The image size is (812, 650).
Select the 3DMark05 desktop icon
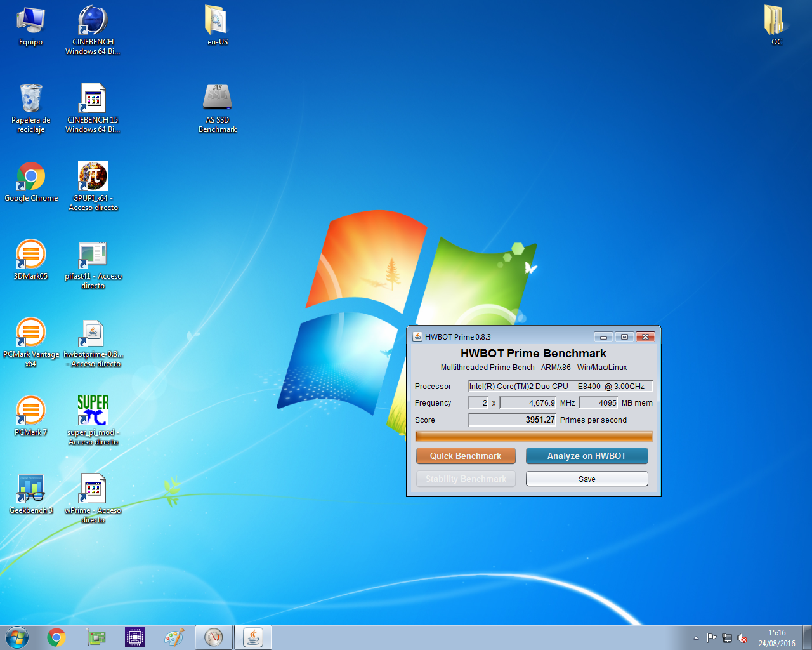click(x=30, y=260)
